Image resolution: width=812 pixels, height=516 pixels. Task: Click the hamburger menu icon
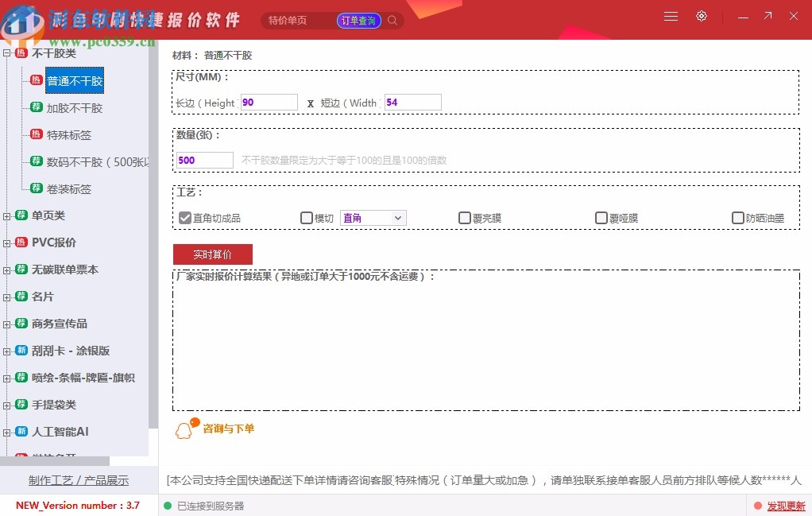[670, 15]
